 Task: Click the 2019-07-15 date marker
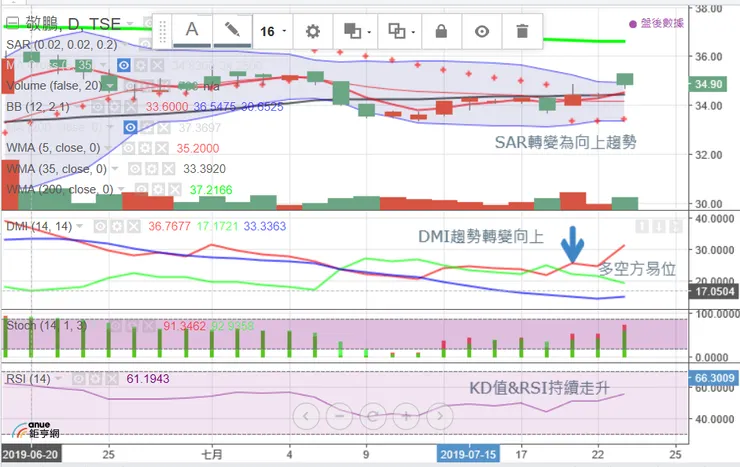pos(468,454)
